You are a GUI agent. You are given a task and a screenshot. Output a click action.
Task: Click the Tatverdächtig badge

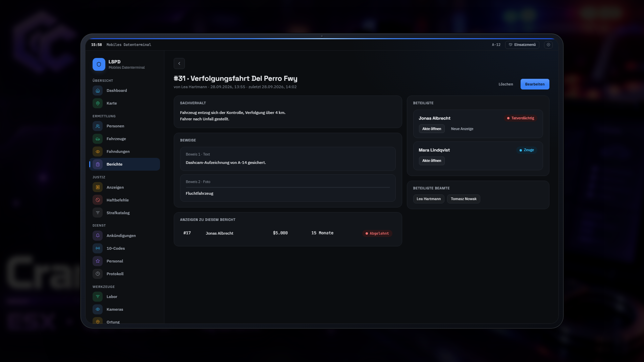click(x=521, y=118)
